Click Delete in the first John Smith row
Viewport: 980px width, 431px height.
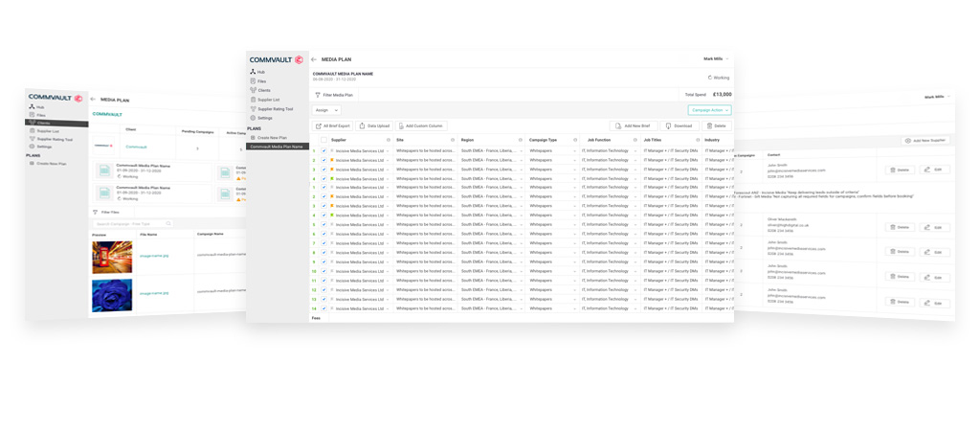coord(900,170)
